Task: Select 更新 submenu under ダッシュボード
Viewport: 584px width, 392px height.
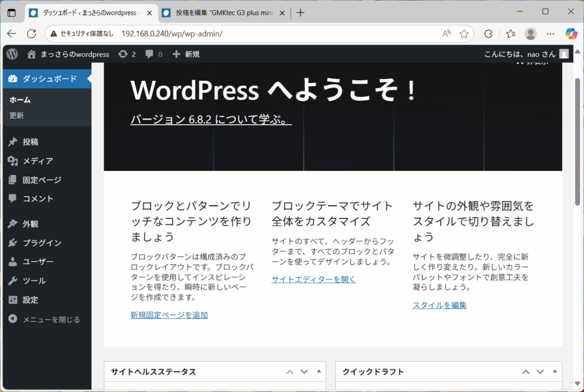Action: 17,116
